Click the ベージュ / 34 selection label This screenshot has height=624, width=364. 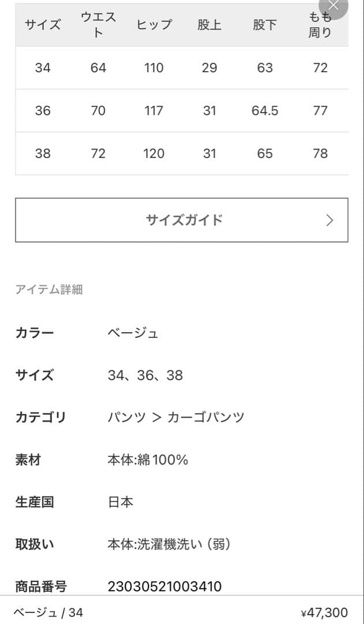(x=48, y=612)
